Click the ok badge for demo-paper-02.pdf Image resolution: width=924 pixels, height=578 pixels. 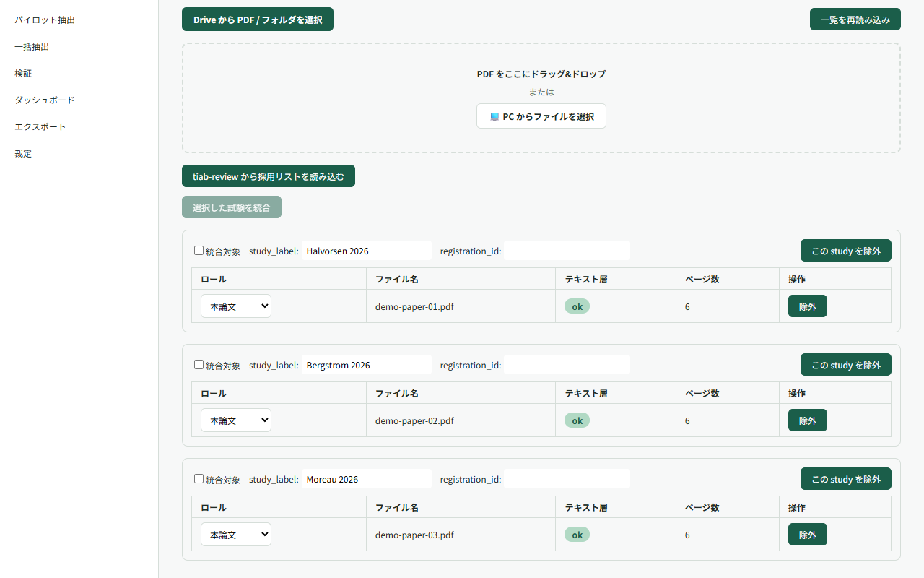(577, 420)
